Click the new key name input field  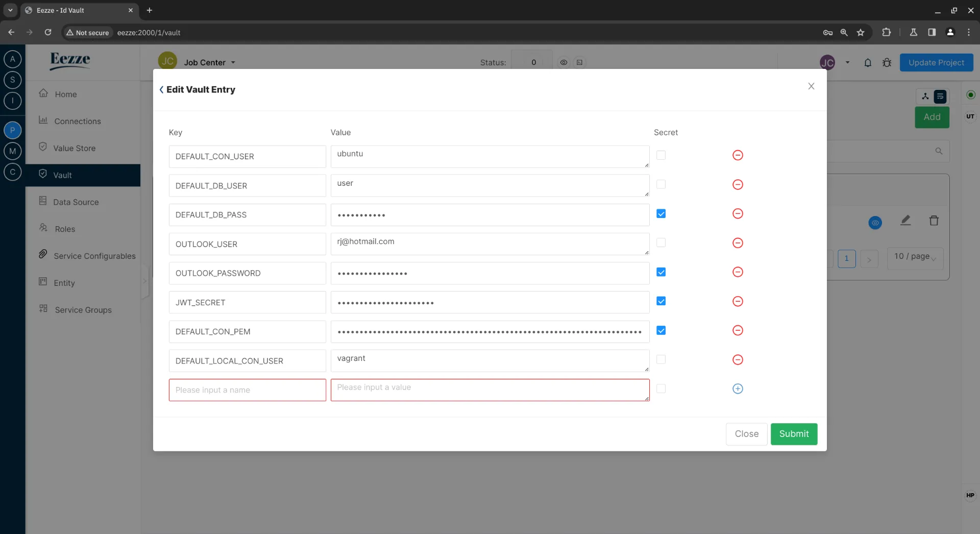247,390
